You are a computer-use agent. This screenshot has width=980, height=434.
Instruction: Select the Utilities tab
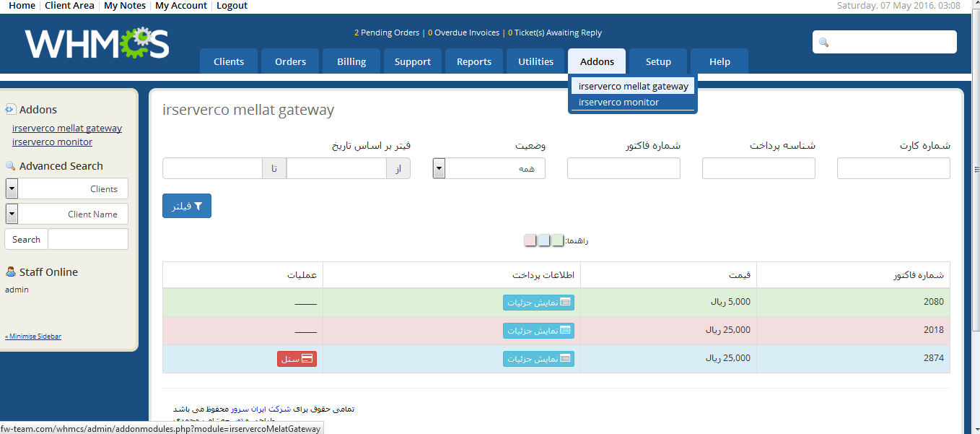(x=535, y=61)
